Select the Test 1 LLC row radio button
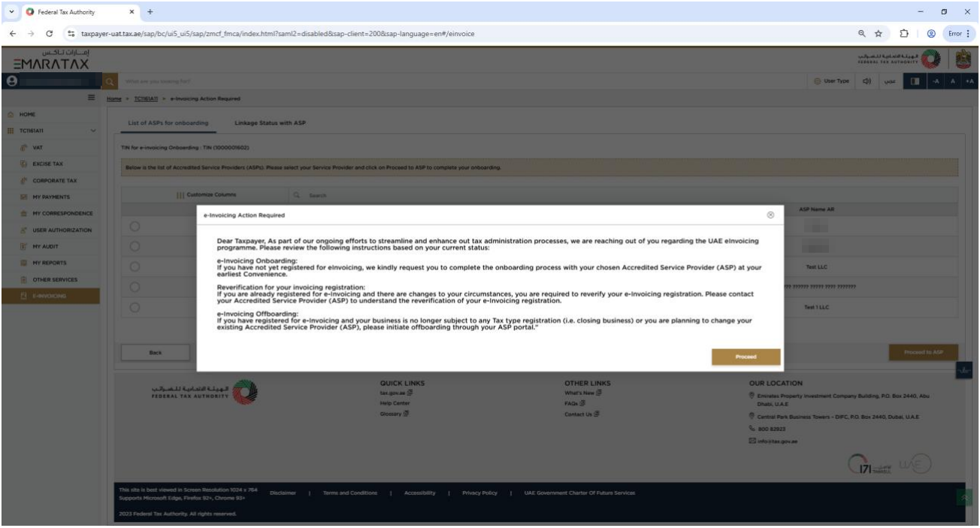The height and width of the screenshot is (528, 980). pyautogui.click(x=135, y=307)
